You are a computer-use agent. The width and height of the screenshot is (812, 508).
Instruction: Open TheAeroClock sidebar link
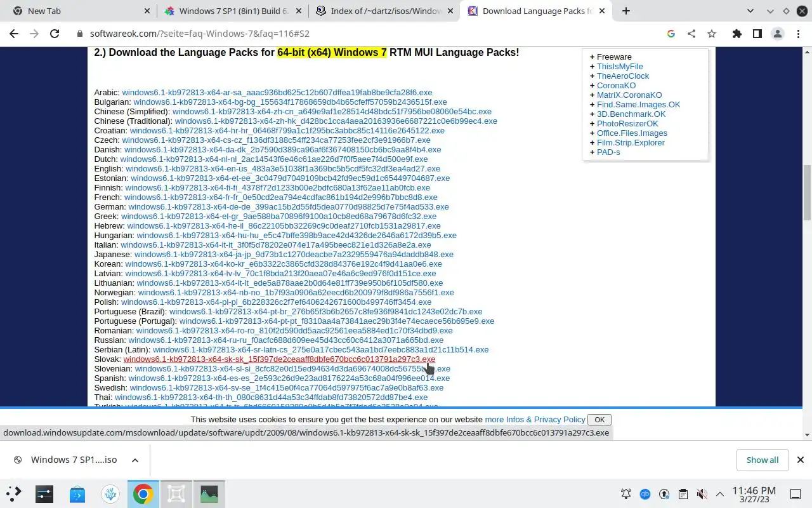[623, 76]
